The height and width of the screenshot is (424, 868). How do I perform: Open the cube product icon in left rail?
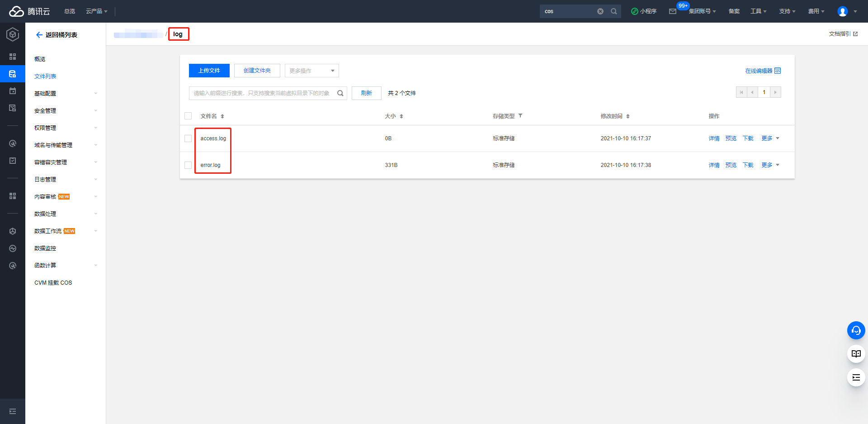(x=13, y=34)
